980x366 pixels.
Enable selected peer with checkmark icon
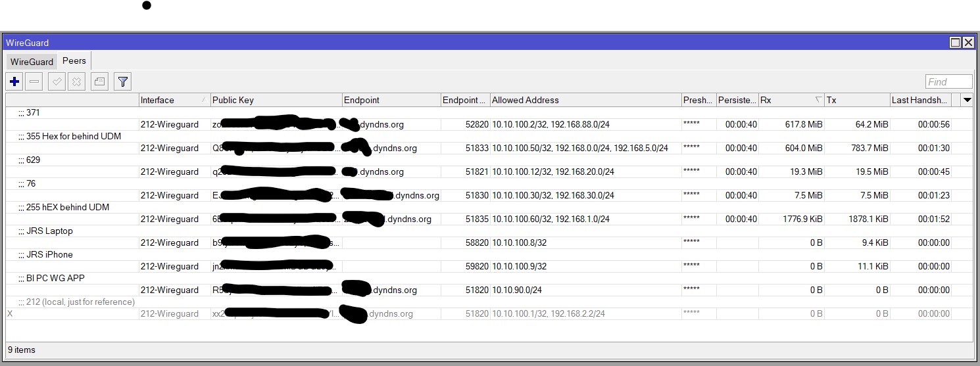pos(57,81)
